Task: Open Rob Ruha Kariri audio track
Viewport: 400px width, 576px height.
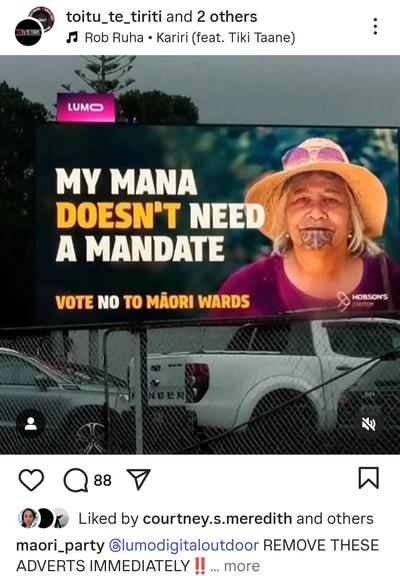Action: tap(190, 37)
